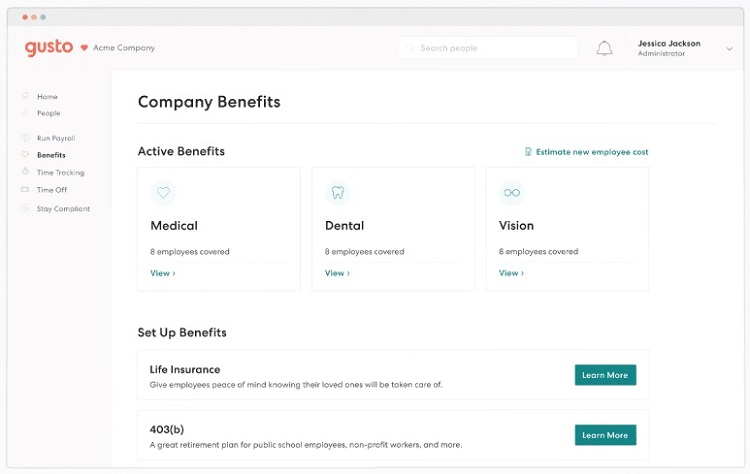
Task: Click the Company Benefits page heading
Action: [209, 102]
